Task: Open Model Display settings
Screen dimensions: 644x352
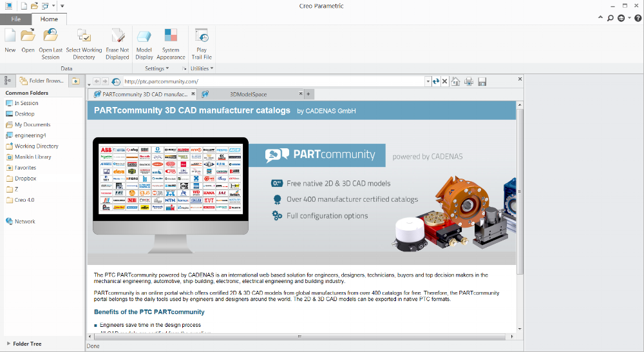Action: click(x=144, y=44)
